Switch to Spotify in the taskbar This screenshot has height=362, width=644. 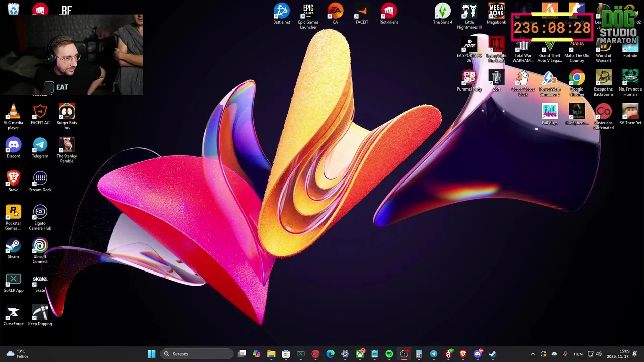pos(389,354)
